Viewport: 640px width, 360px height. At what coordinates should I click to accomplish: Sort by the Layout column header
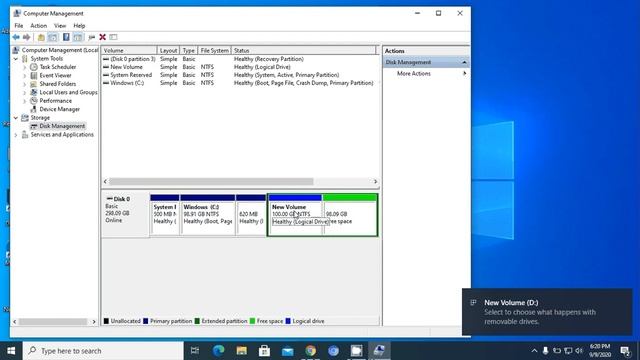168,51
